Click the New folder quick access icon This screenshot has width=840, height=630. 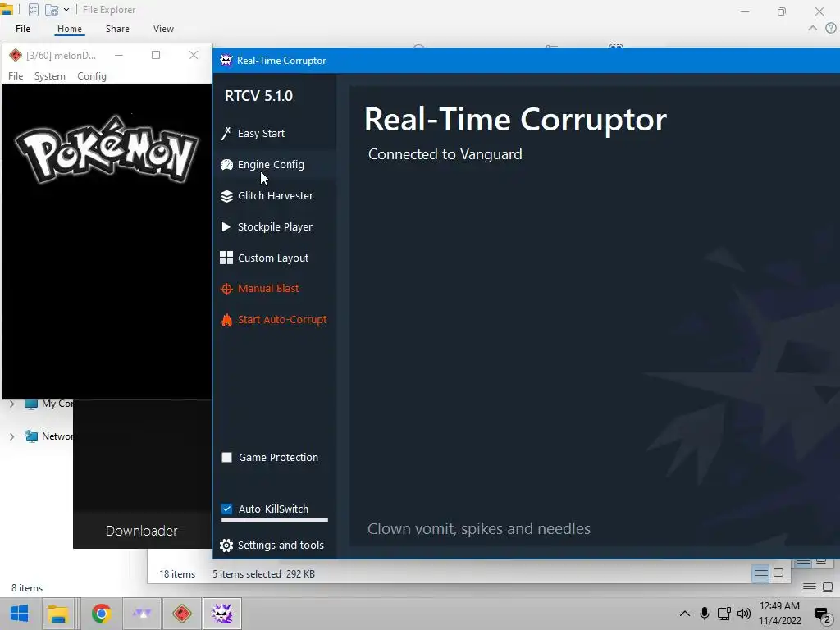pos(52,10)
